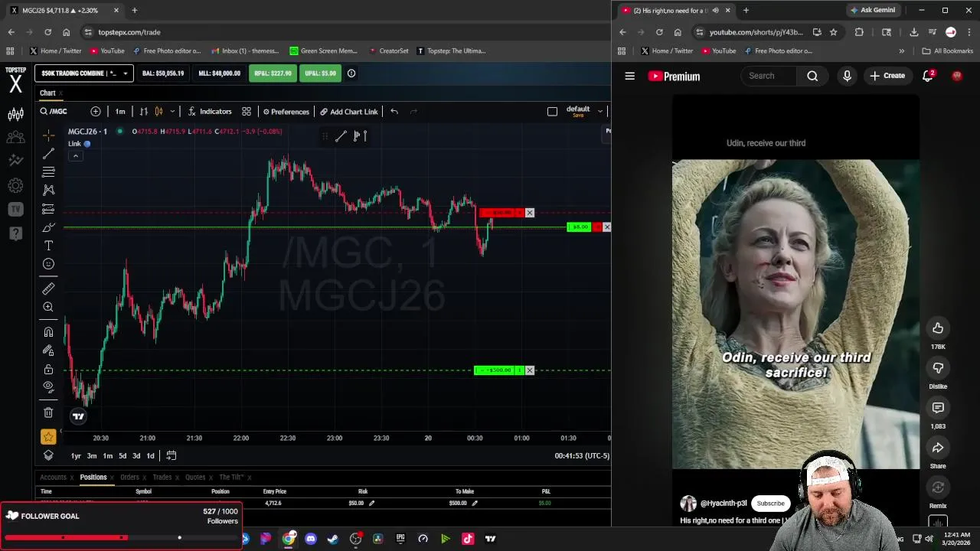Switch to the Quotes tab
Image resolution: width=980 pixels, height=551 pixels.
[x=195, y=478]
